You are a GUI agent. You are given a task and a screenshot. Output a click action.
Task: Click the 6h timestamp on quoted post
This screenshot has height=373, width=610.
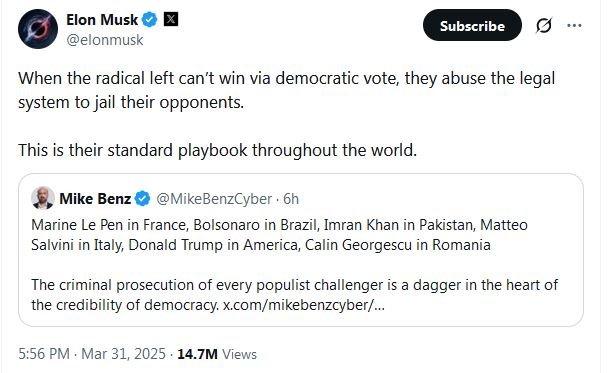coord(291,199)
